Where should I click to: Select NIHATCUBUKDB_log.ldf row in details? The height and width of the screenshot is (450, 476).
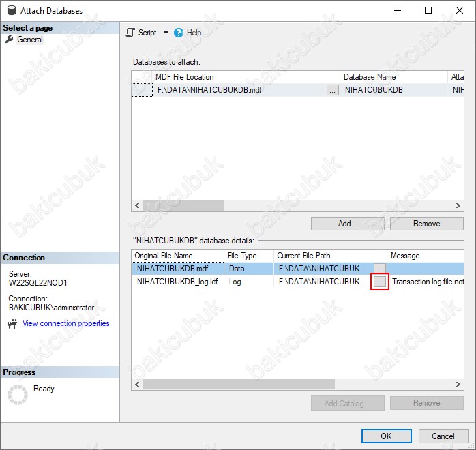(x=178, y=282)
